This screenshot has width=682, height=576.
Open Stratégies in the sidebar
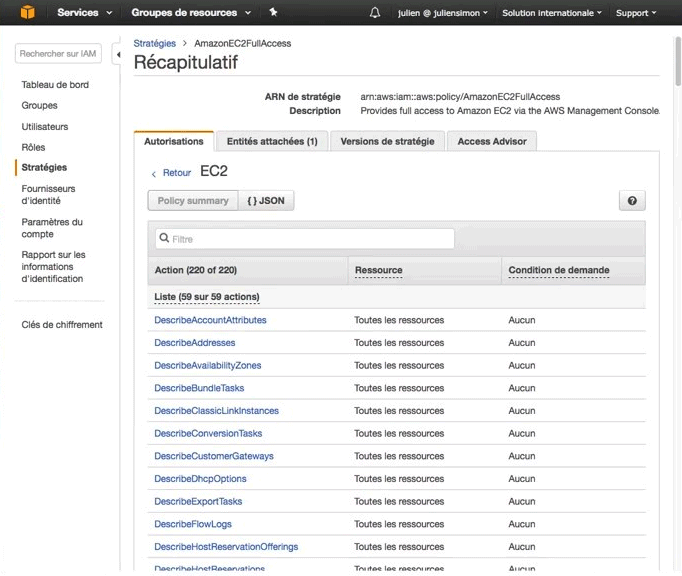tap(44, 167)
